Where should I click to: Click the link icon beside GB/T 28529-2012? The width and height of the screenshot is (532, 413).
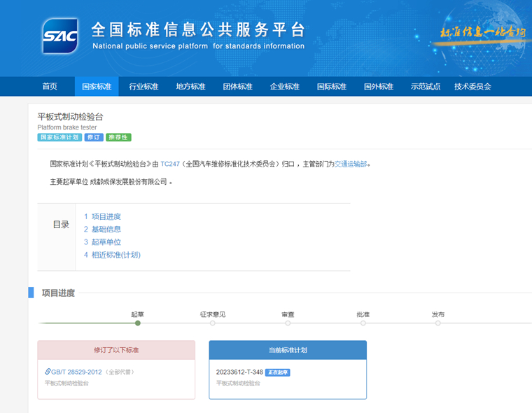pos(48,372)
